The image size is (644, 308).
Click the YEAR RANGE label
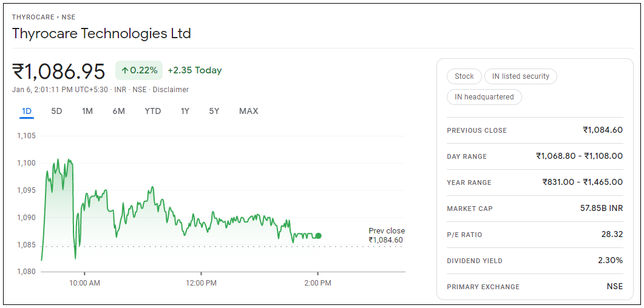coord(469,182)
